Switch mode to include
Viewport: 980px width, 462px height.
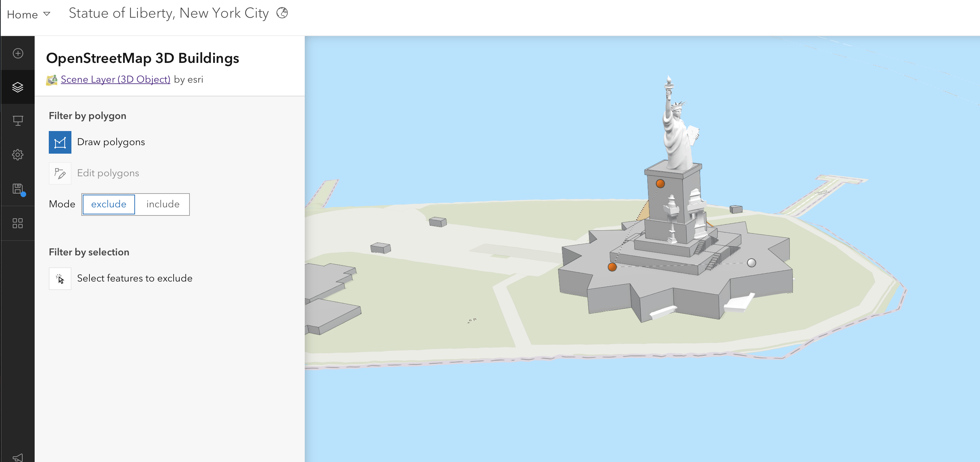click(x=163, y=205)
